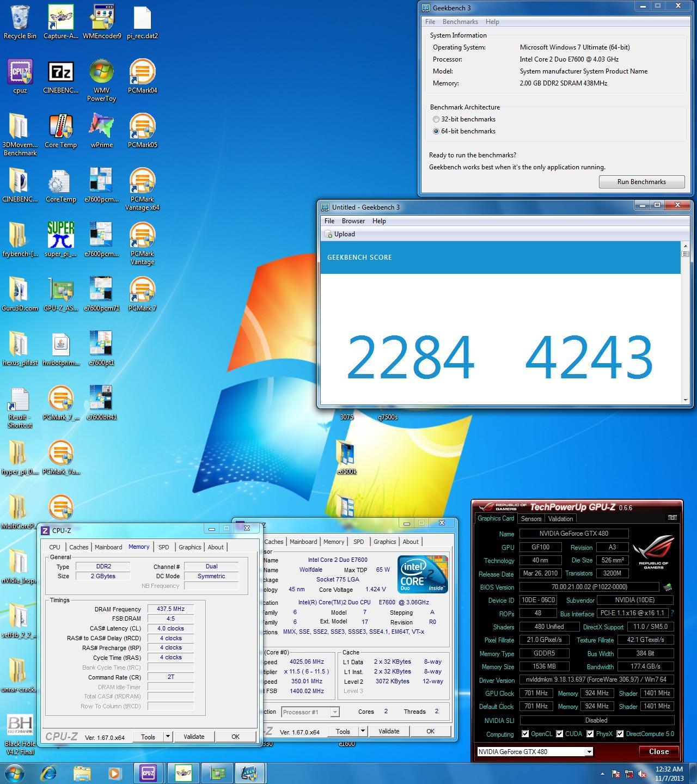697x784 pixels.
Task: Click the volume muted tray icon
Action: [643, 773]
